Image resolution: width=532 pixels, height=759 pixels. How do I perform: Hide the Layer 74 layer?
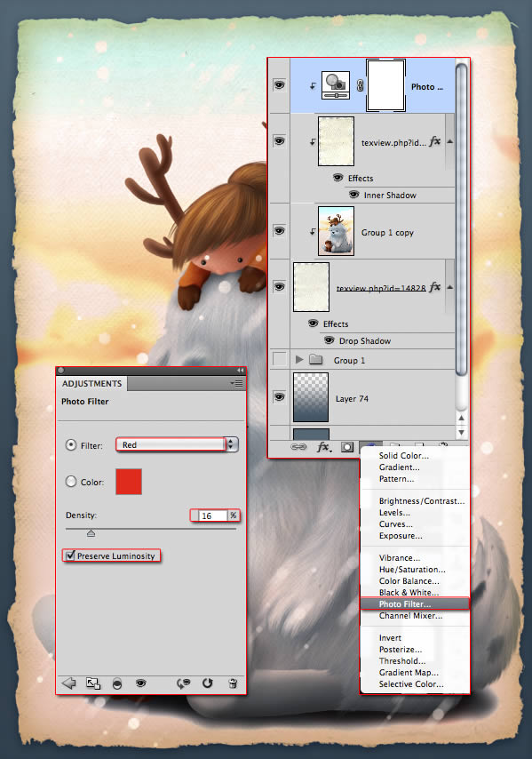click(280, 397)
